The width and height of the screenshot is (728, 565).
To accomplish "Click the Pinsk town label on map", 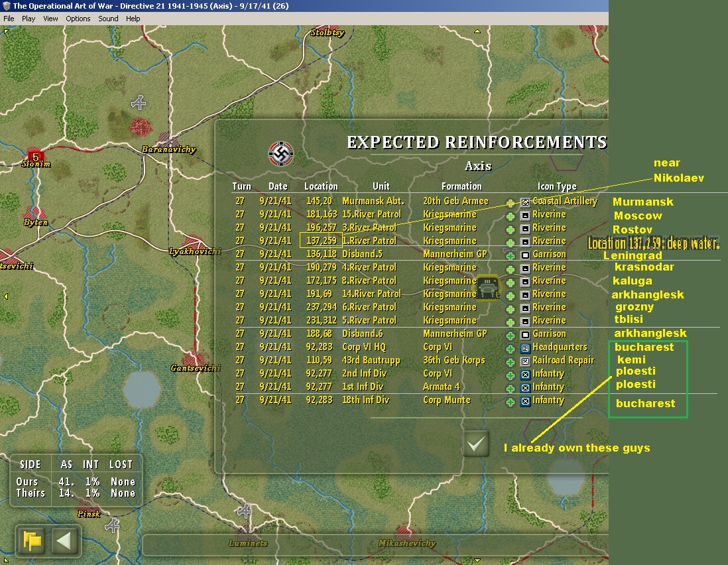I will click(x=89, y=513).
